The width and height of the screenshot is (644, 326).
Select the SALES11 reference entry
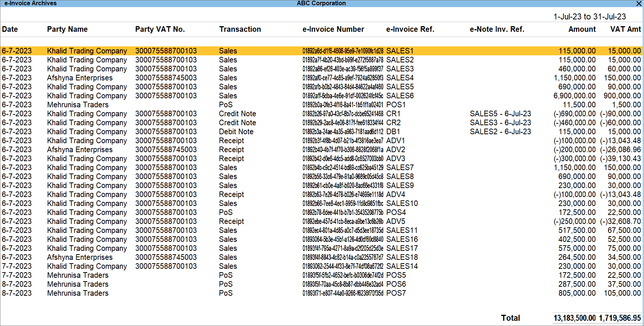[x=402, y=230]
